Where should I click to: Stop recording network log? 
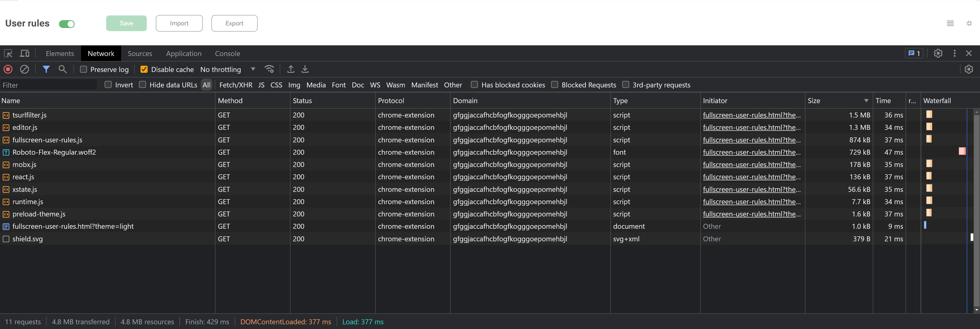[x=8, y=69]
